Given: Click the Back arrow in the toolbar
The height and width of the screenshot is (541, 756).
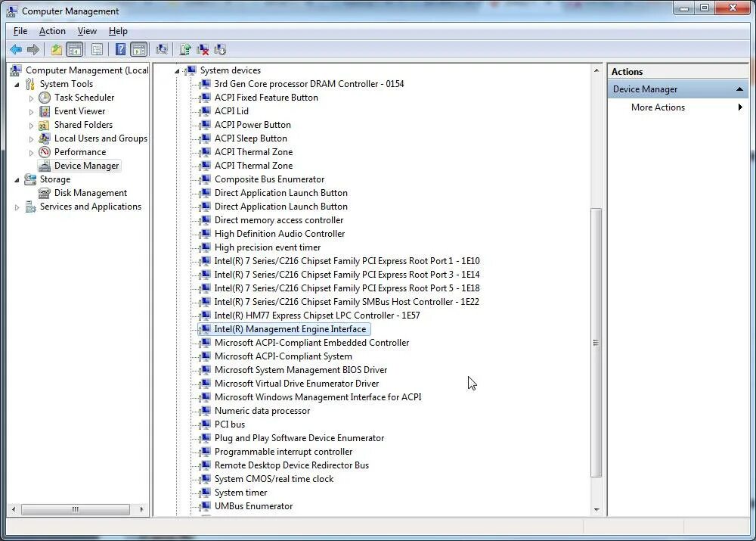Looking at the screenshot, I should coord(16,49).
